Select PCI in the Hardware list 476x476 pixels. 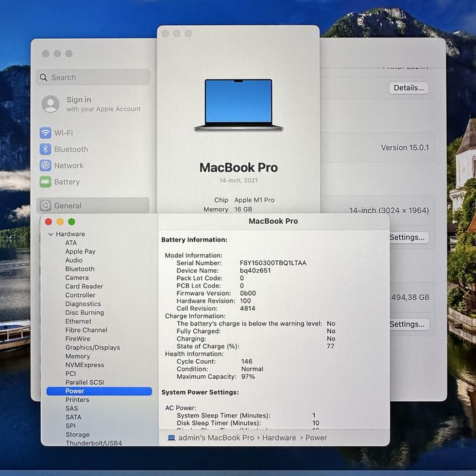(x=71, y=374)
